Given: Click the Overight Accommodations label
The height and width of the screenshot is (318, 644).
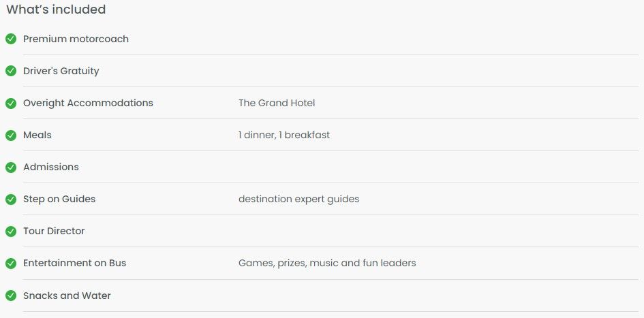Looking at the screenshot, I should (88, 103).
